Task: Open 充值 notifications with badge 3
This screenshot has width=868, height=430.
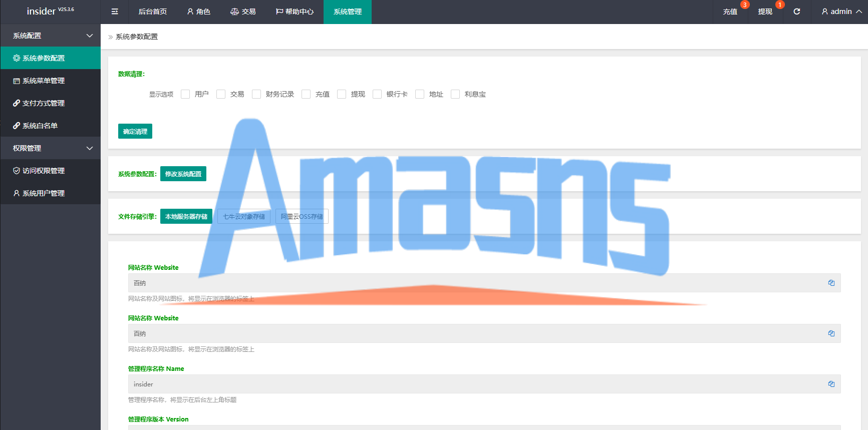Action: pyautogui.click(x=730, y=12)
